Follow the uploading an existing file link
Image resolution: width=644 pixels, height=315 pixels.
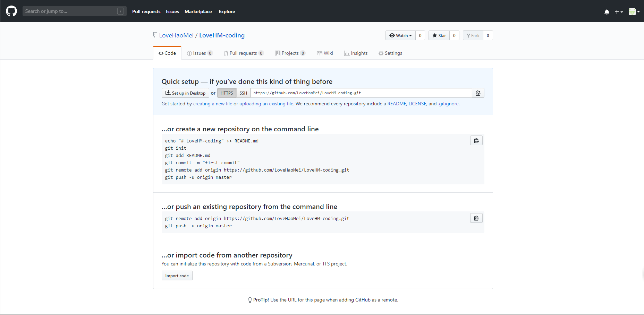[266, 104]
